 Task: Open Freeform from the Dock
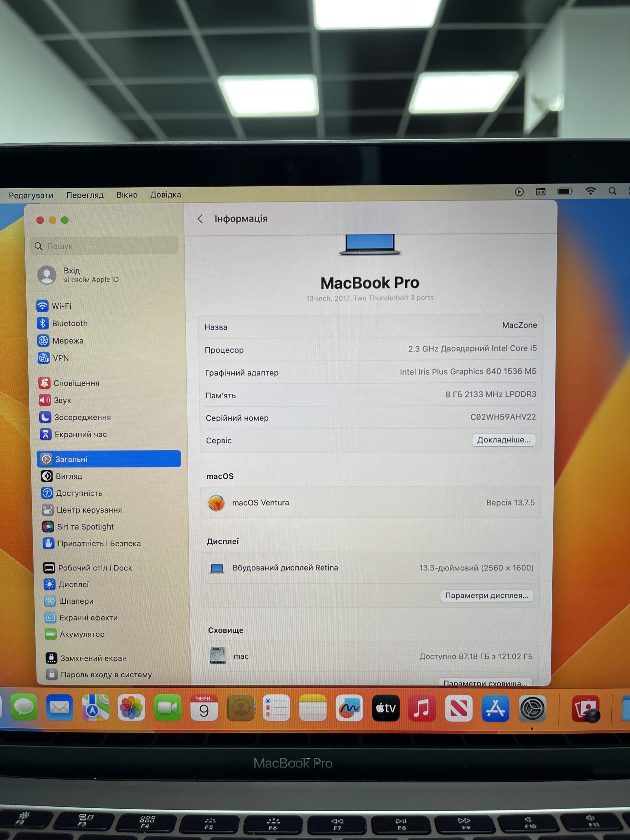coord(349,708)
